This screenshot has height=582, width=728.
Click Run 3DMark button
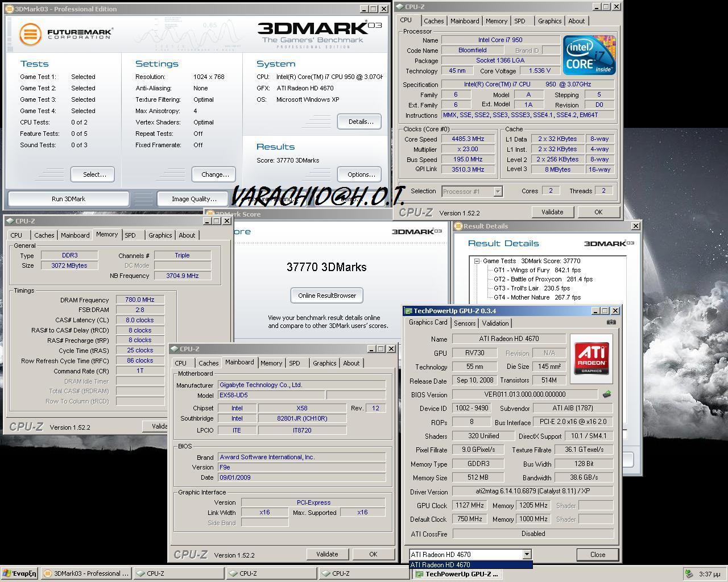pos(68,199)
